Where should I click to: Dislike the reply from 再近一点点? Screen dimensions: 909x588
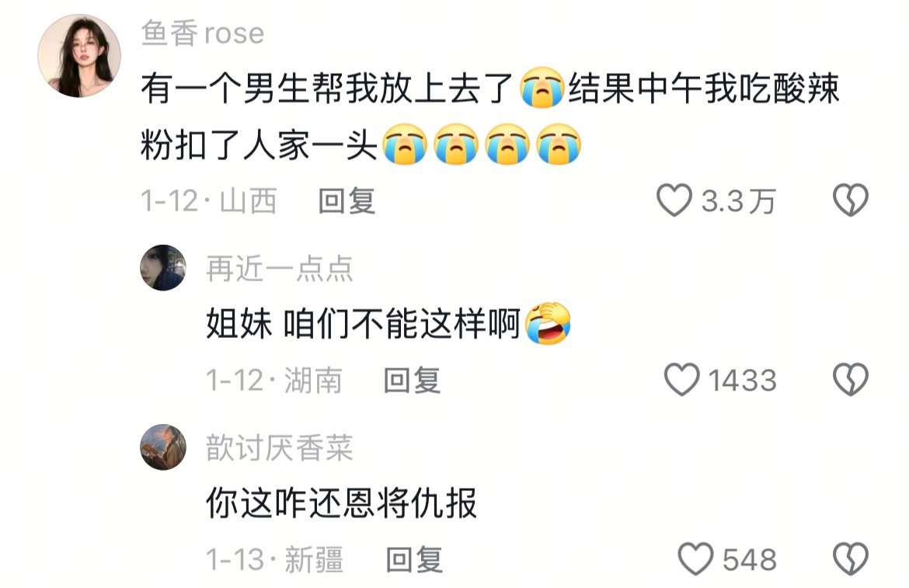click(x=851, y=380)
